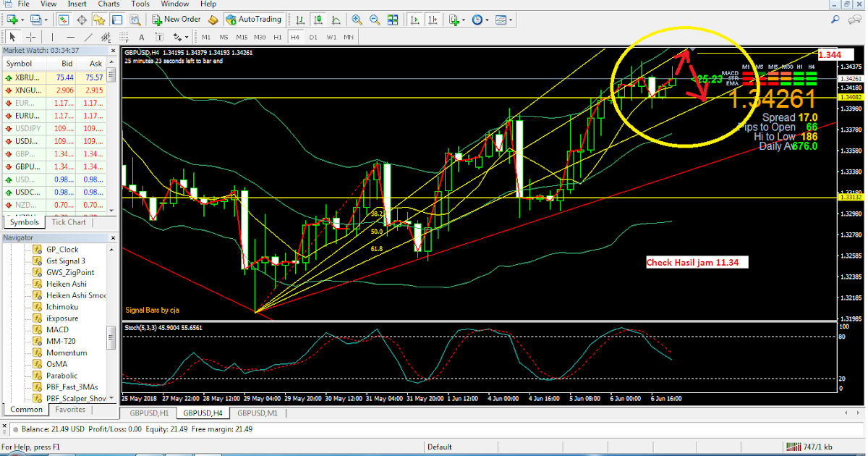Toggle chart auto scroll

pos(414,20)
